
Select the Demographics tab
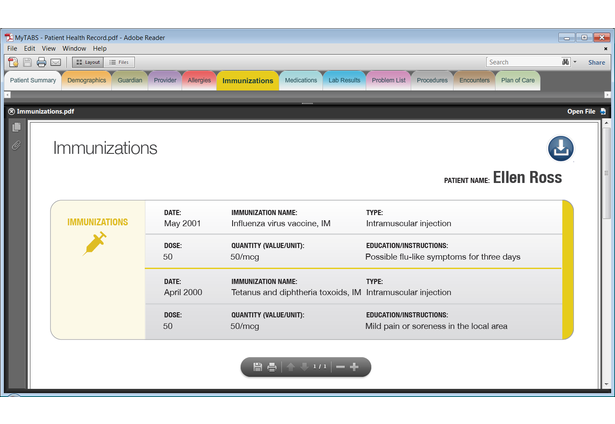point(87,80)
